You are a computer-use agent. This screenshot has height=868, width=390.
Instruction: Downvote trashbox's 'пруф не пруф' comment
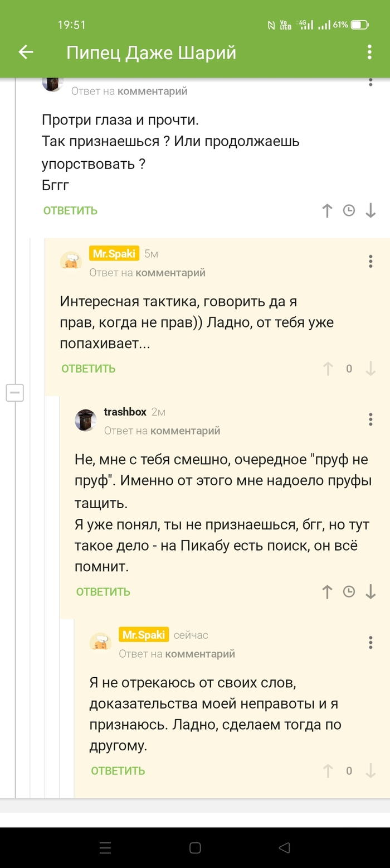click(x=370, y=592)
